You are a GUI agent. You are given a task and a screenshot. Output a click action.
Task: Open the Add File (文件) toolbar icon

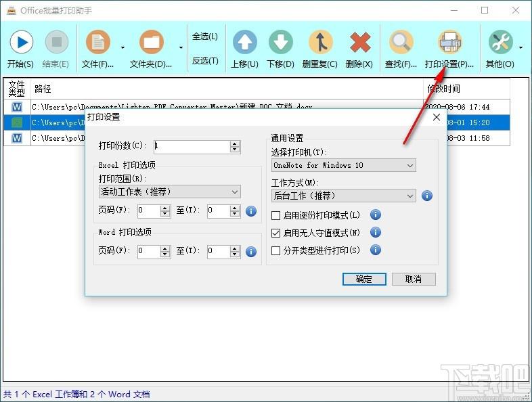tap(98, 42)
